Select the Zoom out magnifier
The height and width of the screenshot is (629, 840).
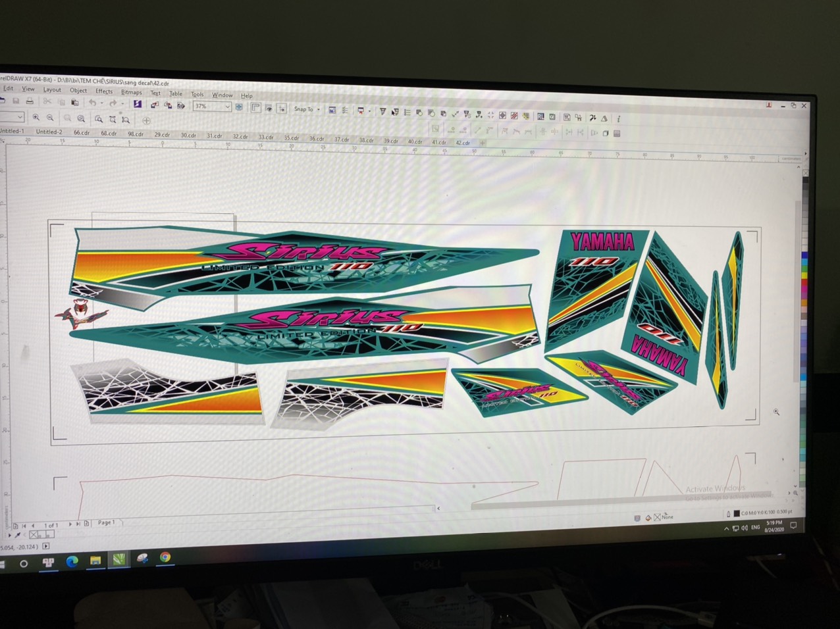tap(50, 118)
